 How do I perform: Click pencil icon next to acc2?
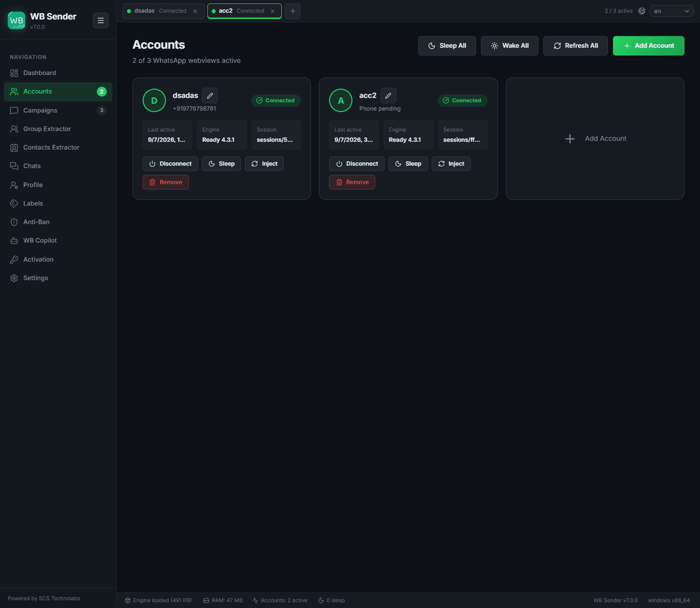click(388, 95)
